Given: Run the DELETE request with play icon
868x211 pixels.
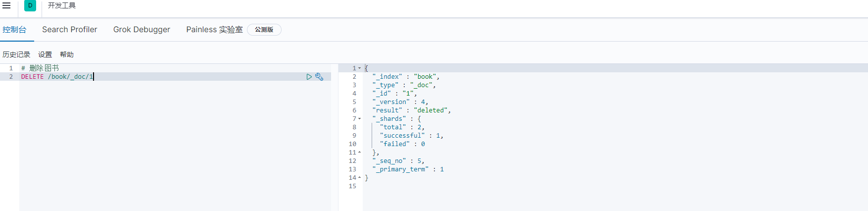Looking at the screenshot, I should point(309,77).
